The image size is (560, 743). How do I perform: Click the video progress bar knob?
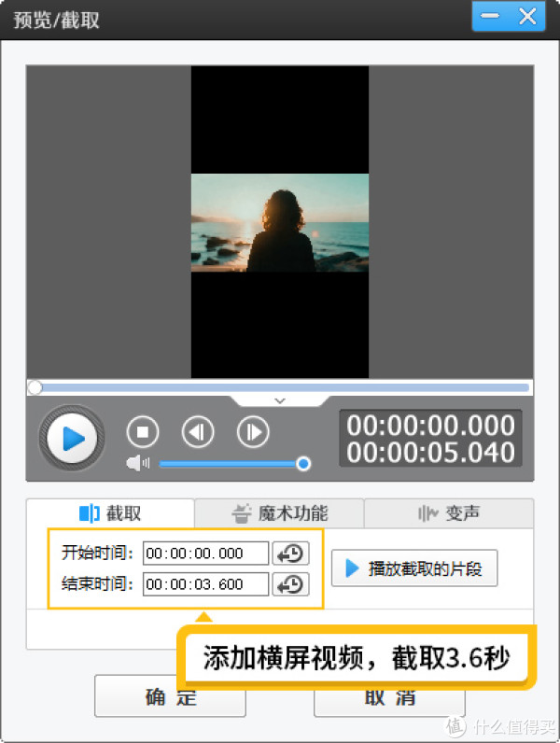pyautogui.click(x=35, y=387)
